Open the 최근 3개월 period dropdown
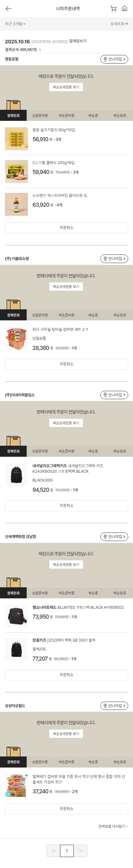The height and width of the screenshot is (868, 133). [x=15, y=24]
